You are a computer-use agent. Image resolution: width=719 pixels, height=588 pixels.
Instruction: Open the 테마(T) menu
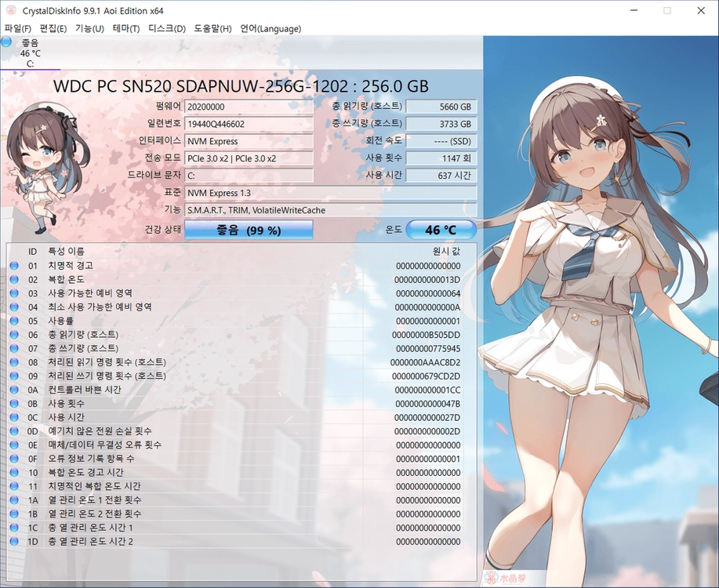coord(126,28)
